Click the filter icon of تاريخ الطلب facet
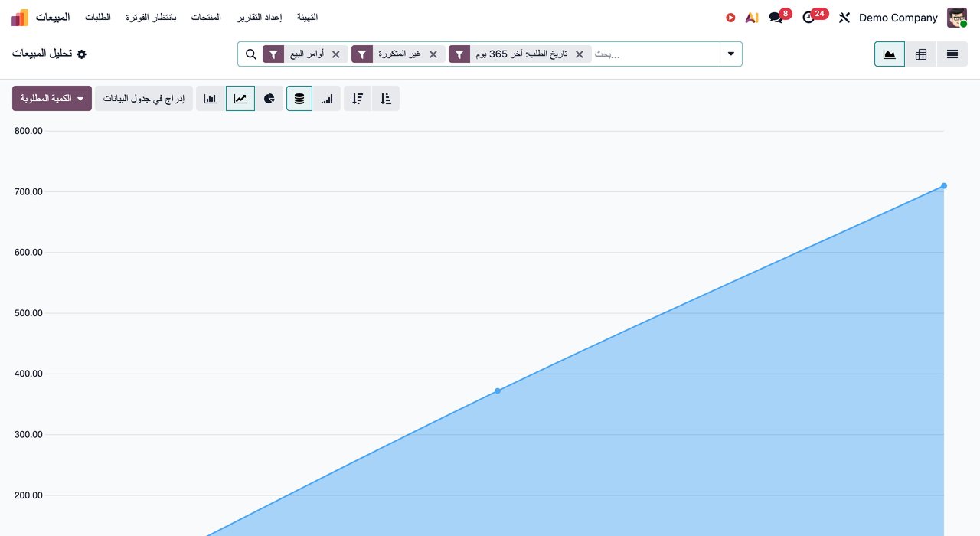The height and width of the screenshot is (536, 980). [x=459, y=54]
